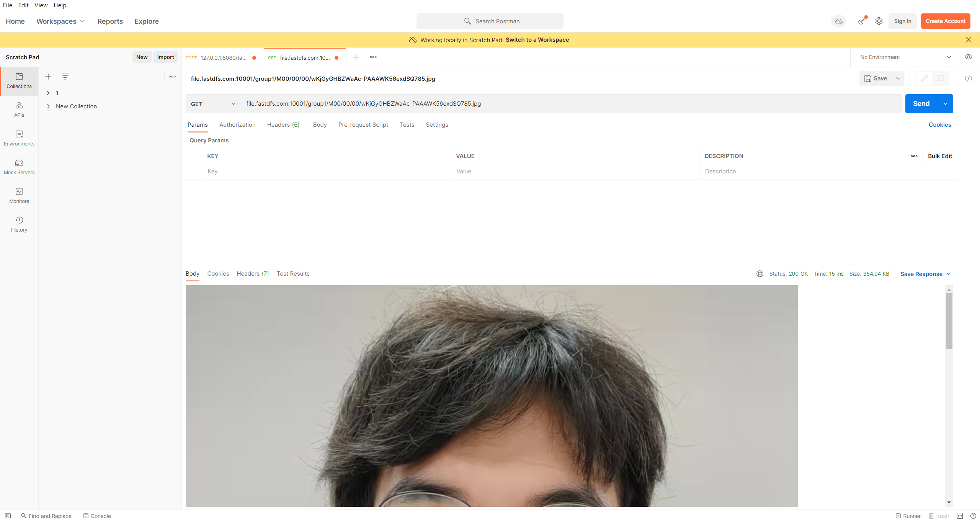The height and width of the screenshot is (521, 980).
Task: Open settings gear icon in header
Action: [879, 21]
